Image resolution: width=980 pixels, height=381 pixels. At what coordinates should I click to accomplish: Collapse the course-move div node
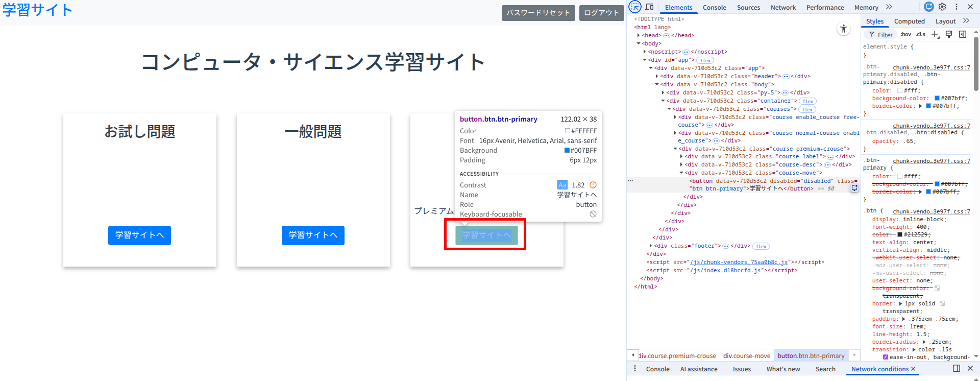(x=681, y=173)
